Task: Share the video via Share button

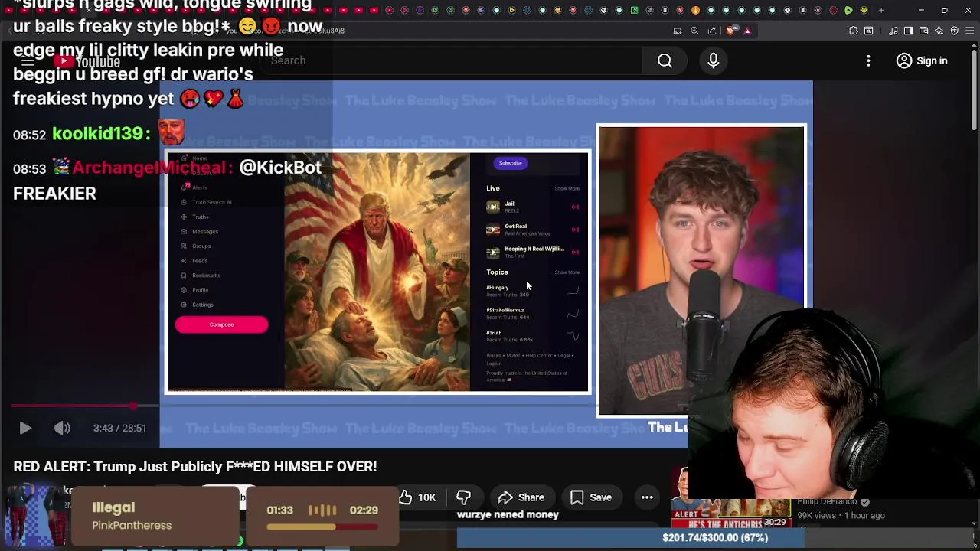Action: coord(521,497)
